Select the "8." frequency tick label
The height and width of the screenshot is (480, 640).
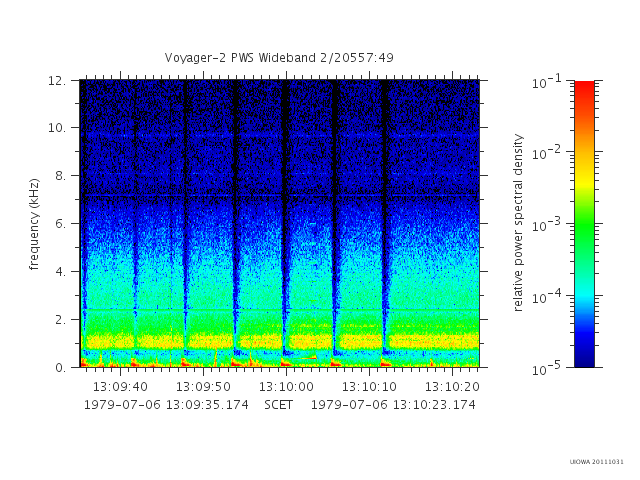[60, 176]
